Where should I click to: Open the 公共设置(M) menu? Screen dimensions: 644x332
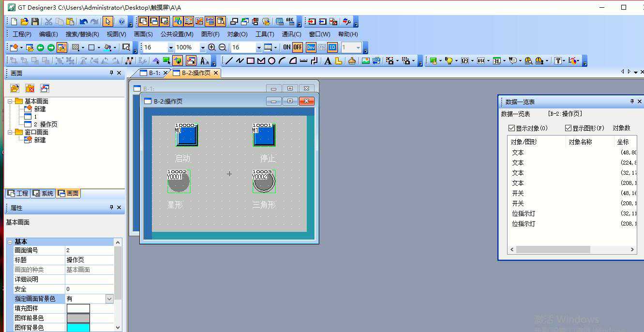pos(177,34)
